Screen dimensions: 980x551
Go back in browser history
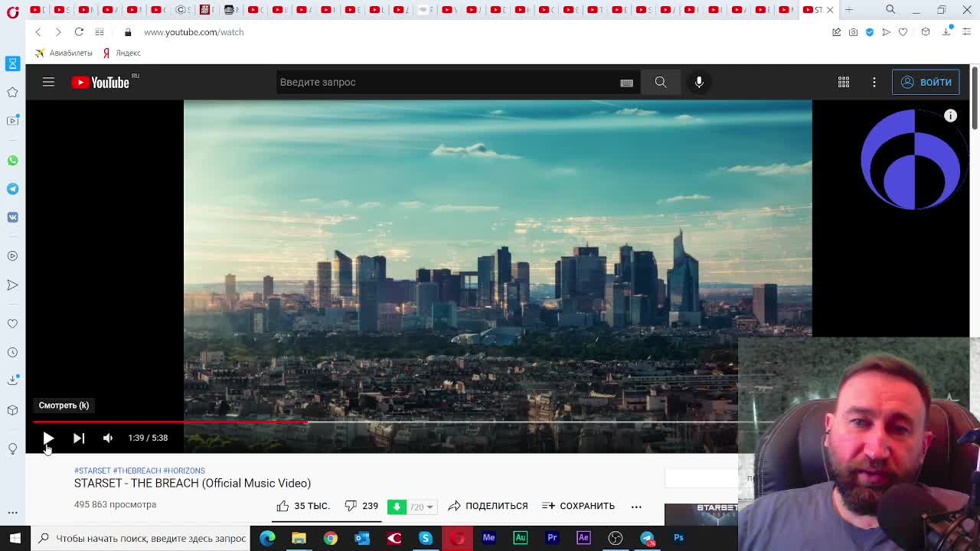tap(38, 32)
